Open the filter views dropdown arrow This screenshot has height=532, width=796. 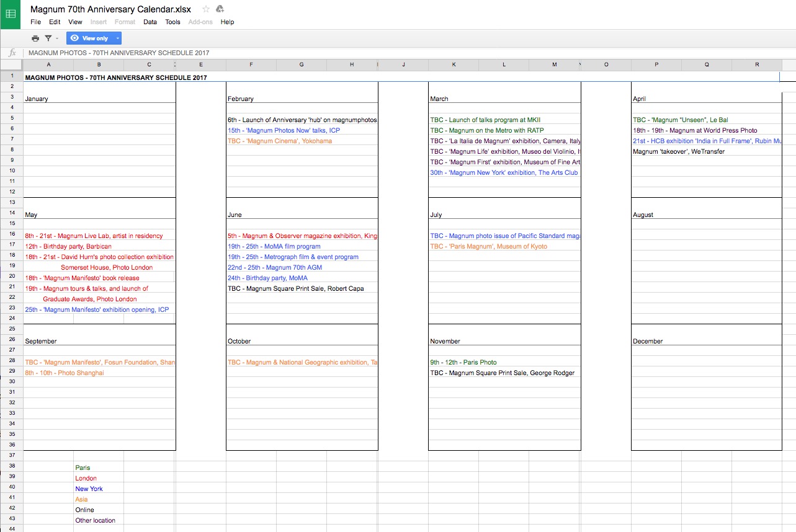(57, 38)
